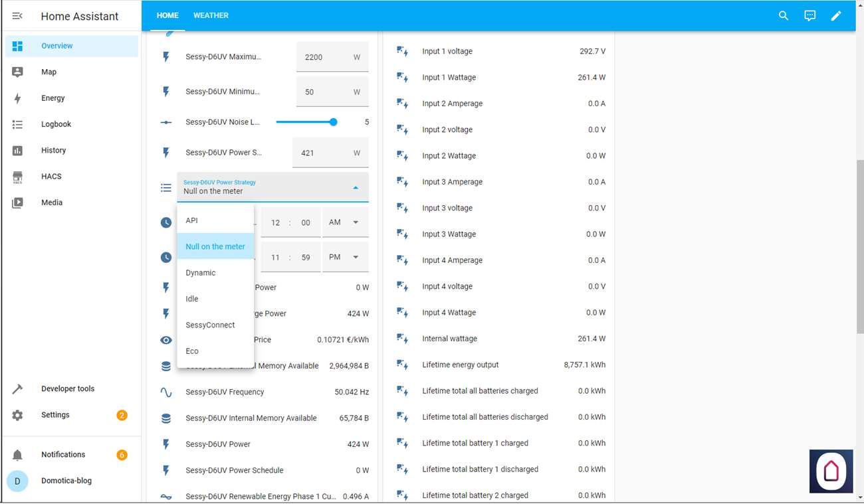
Task: Open the assist chat icon in the header
Action: 810,16
